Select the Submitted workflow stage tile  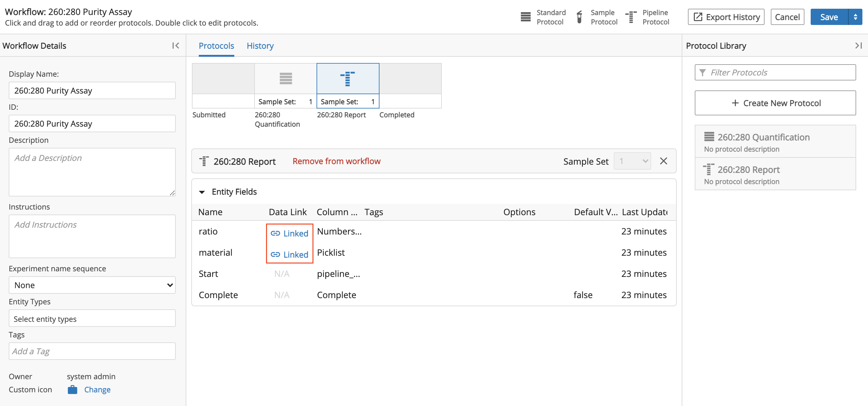pos(223,86)
